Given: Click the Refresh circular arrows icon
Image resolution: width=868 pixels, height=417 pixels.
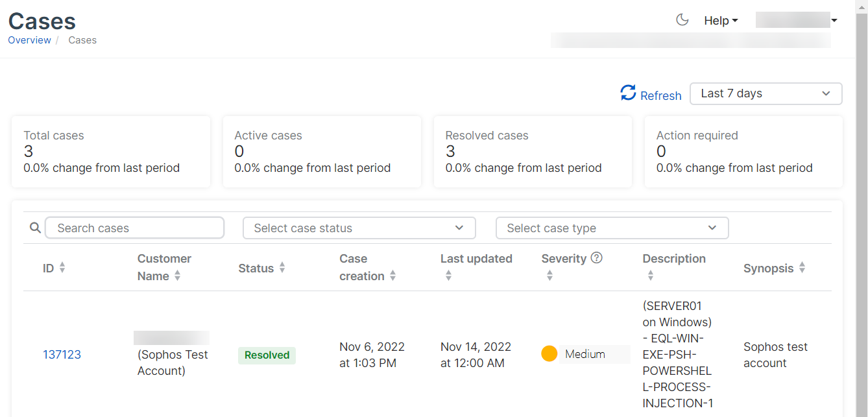Looking at the screenshot, I should point(628,93).
